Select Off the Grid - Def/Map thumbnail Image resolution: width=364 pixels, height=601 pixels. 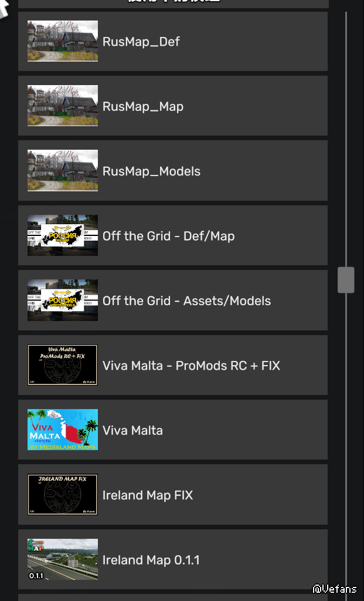62,235
